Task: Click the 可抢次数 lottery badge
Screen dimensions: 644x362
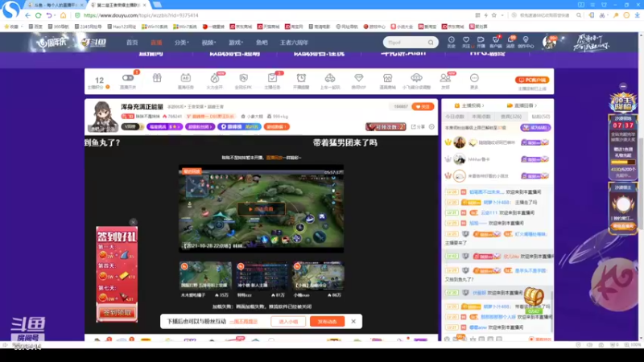Action: coord(386,127)
